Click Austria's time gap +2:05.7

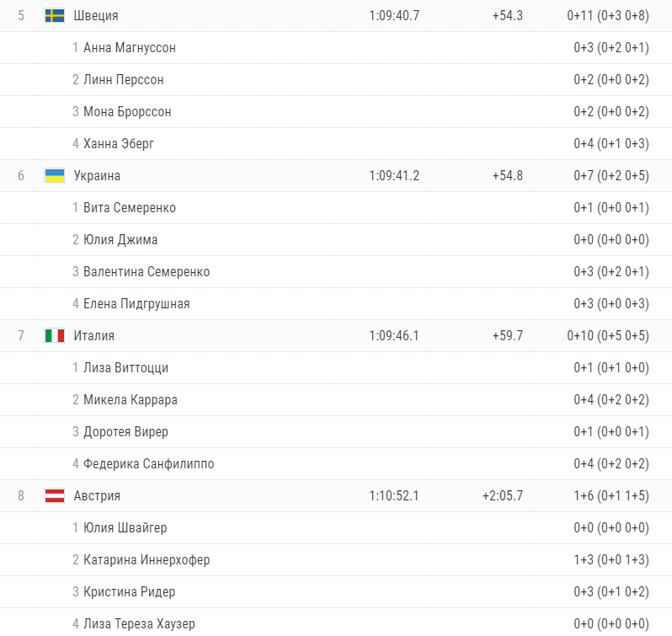pos(502,496)
